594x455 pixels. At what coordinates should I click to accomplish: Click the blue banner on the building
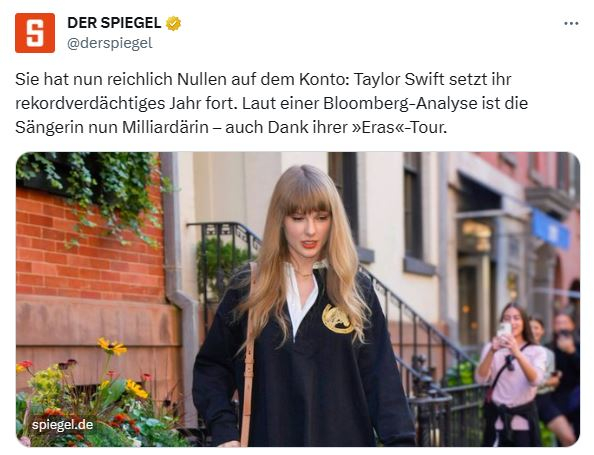(x=550, y=229)
